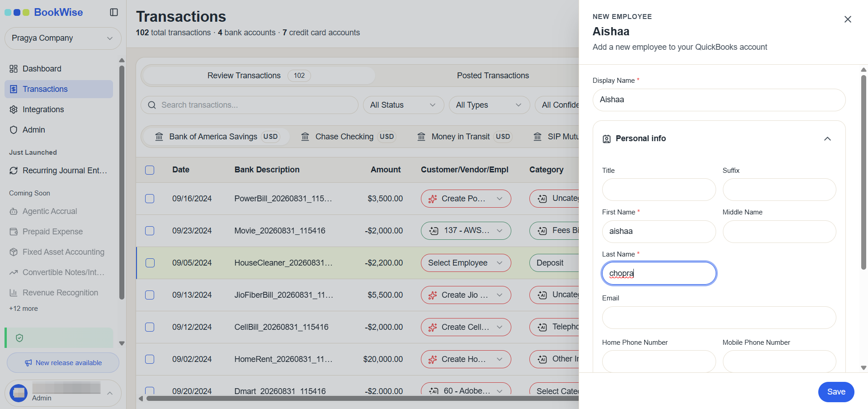
Task: Collapse the sidebar panel icon
Action: 114,12
